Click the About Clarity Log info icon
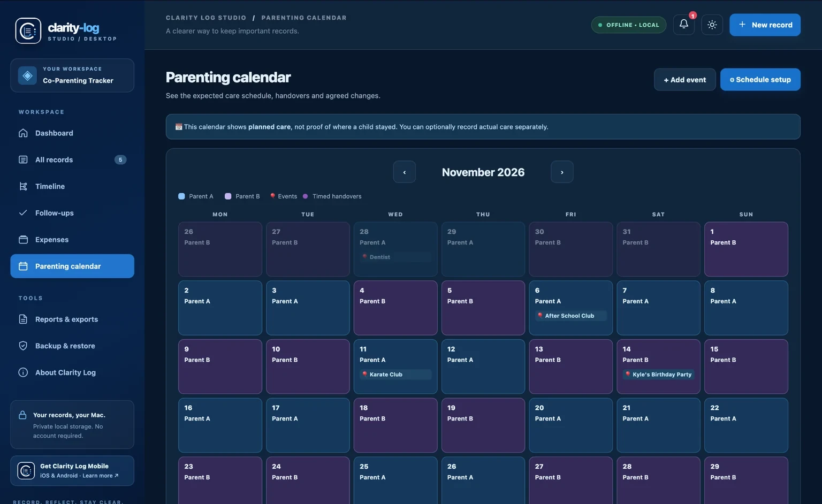 click(23, 372)
